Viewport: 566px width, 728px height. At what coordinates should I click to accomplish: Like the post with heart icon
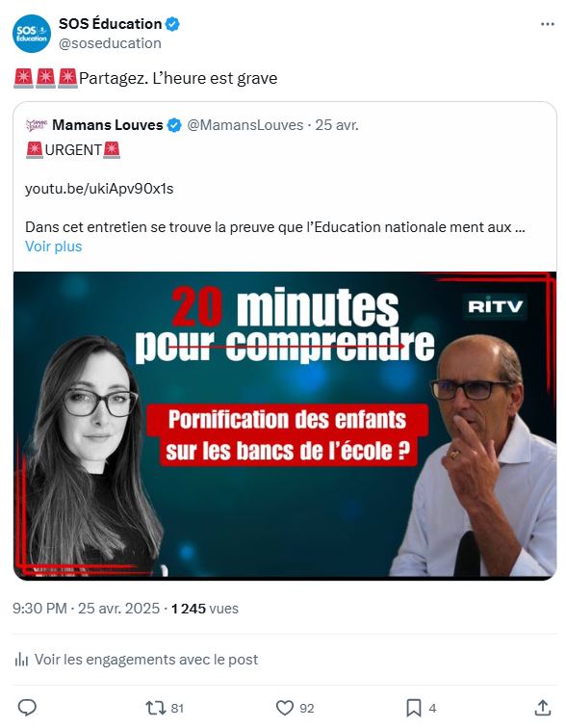[x=285, y=708]
